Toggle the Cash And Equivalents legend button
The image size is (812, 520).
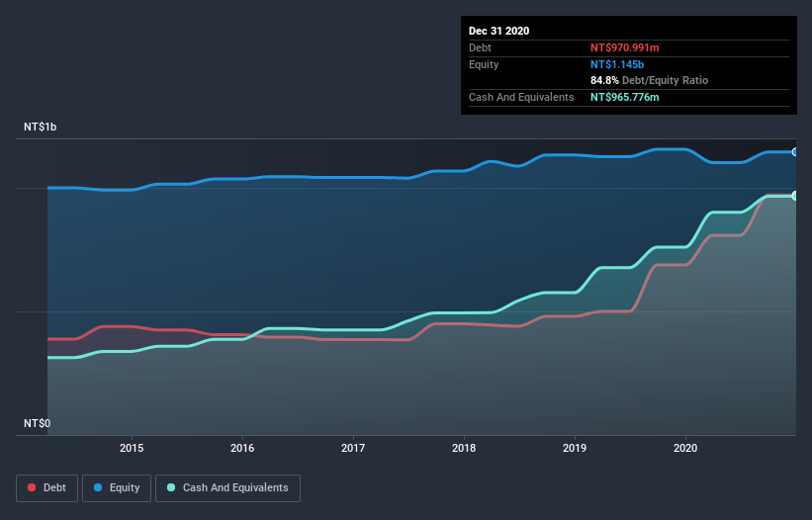[x=227, y=488]
